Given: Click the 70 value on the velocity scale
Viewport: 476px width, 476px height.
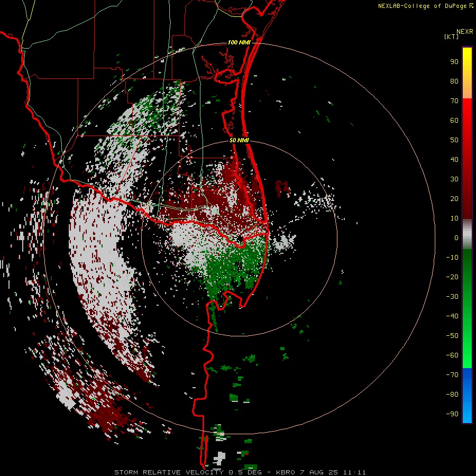Looking at the screenshot, I should point(454,101).
